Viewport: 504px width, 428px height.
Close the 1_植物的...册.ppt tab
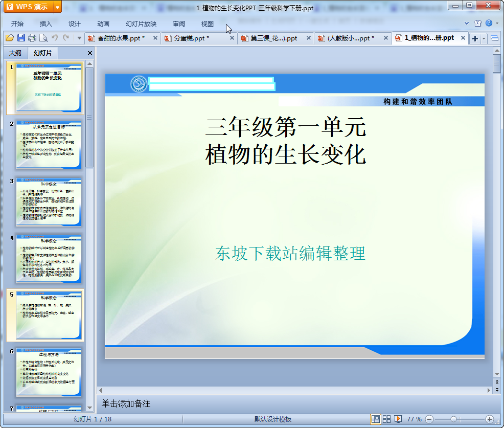tap(463, 38)
